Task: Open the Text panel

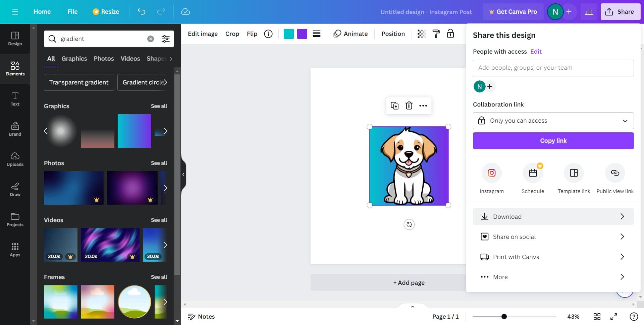Action: (x=15, y=99)
